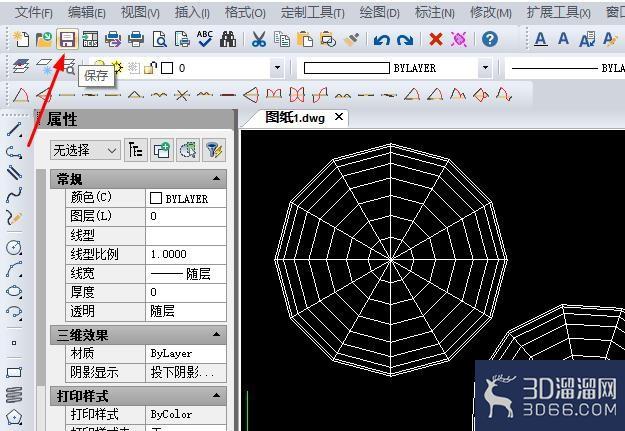Open the BYLAYER color control dropdown arrow
This screenshot has width=625, height=431.
pos(485,67)
